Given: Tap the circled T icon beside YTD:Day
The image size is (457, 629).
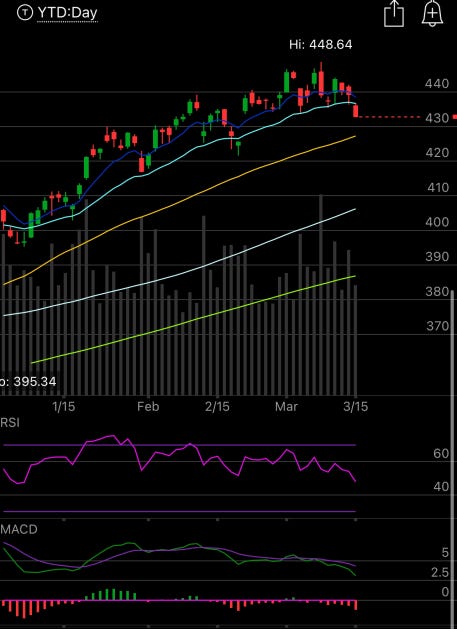Looking at the screenshot, I should click(x=24, y=13).
